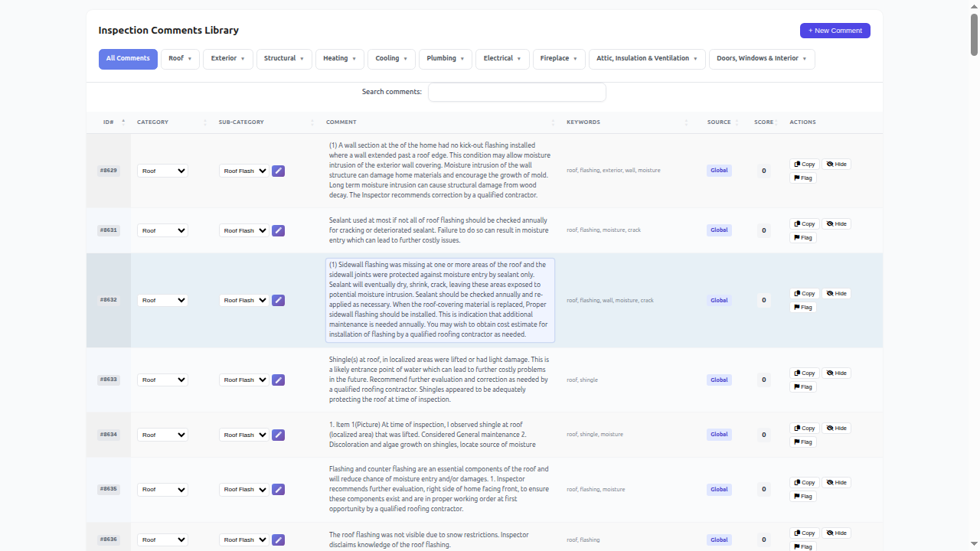This screenshot has height=551, width=980.
Task: Click the sort arrows on the Keywords column
Action: (x=686, y=122)
